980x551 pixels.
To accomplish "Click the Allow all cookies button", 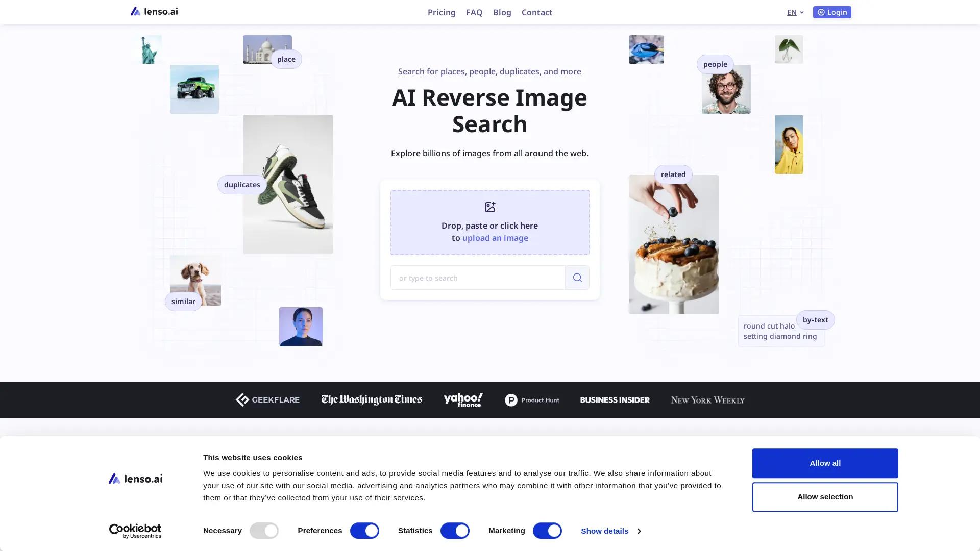I will tap(825, 463).
